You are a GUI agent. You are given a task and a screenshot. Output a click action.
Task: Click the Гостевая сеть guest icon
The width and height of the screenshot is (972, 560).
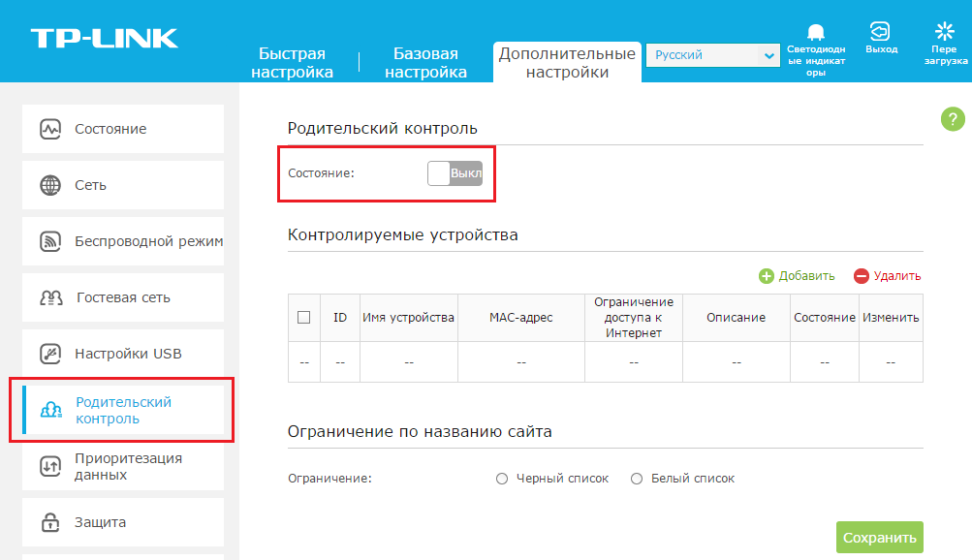pos(50,297)
